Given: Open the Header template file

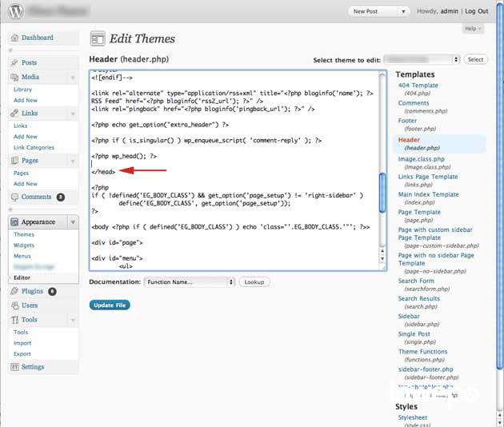Looking at the screenshot, I should 409,140.
